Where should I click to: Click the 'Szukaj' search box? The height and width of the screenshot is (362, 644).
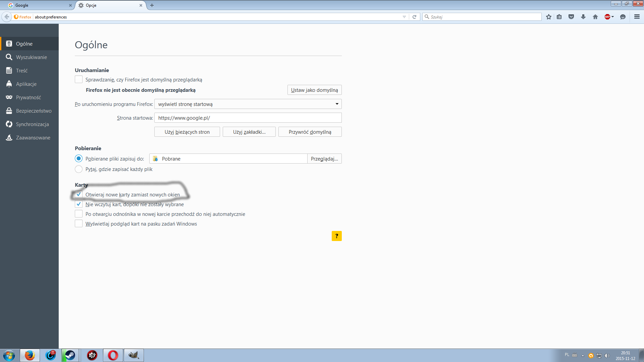point(482,17)
